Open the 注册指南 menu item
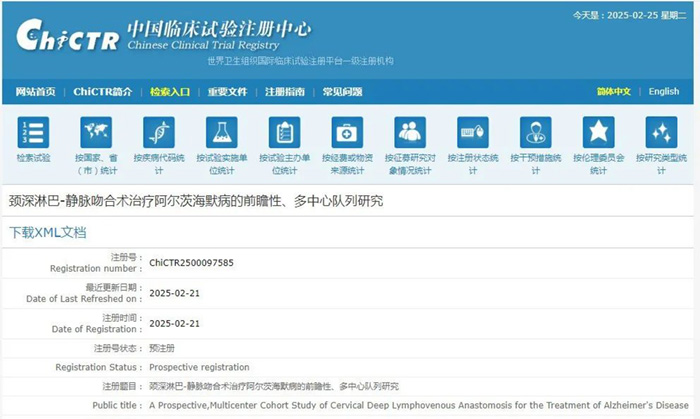The image size is (700, 419). click(x=285, y=92)
